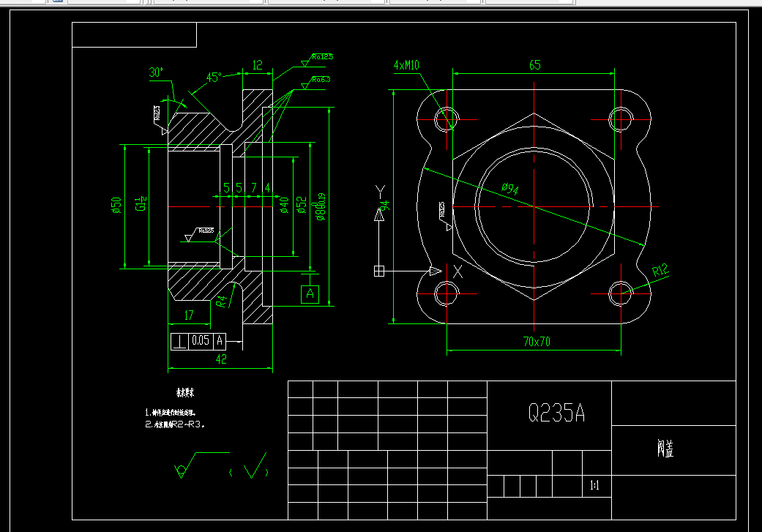Select the 17 length dimension

coord(189,315)
